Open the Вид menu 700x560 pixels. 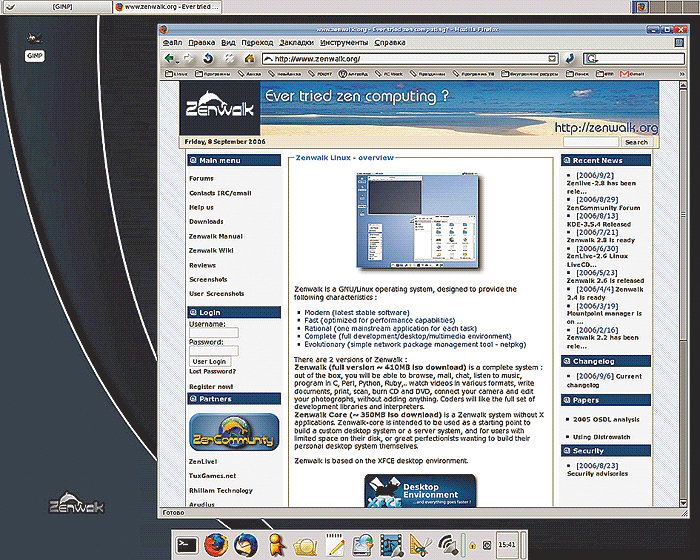click(228, 42)
